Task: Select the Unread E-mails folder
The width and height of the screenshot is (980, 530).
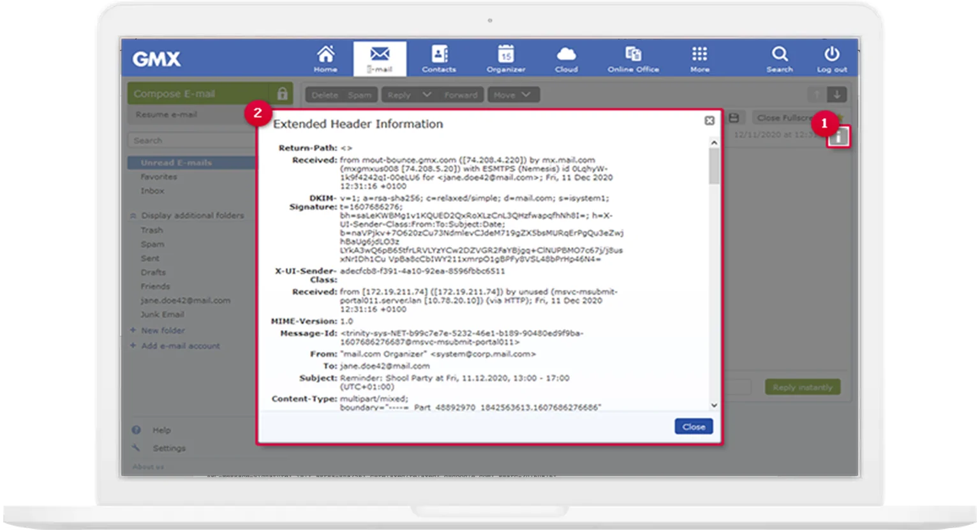Action: (x=191, y=163)
